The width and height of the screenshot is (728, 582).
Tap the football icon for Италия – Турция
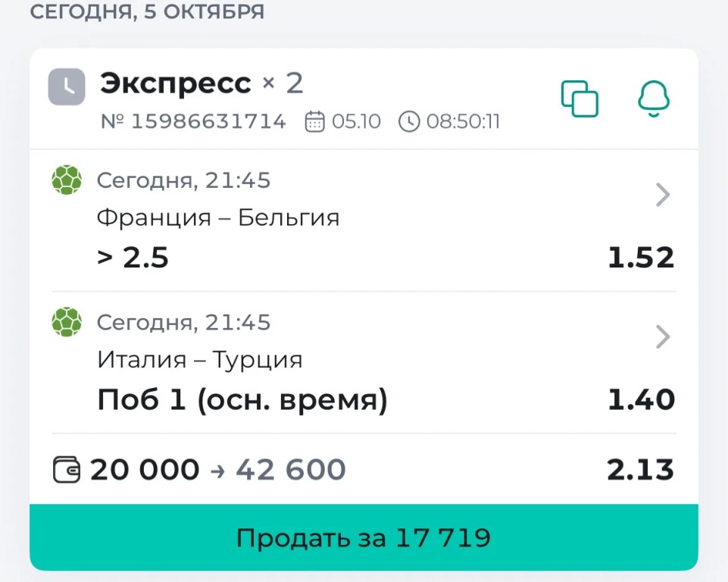(67, 322)
